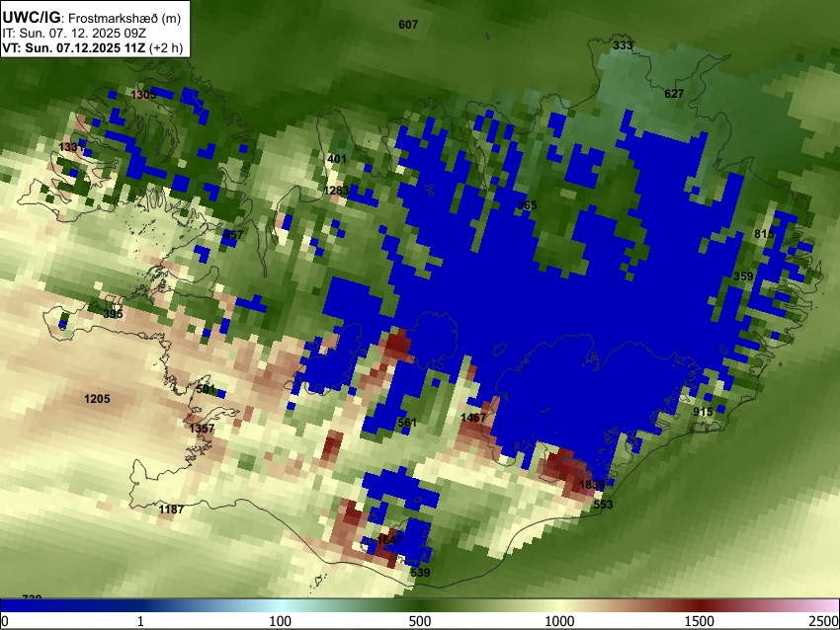
Task: Click the freezing level value 815
Action: click(x=764, y=234)
